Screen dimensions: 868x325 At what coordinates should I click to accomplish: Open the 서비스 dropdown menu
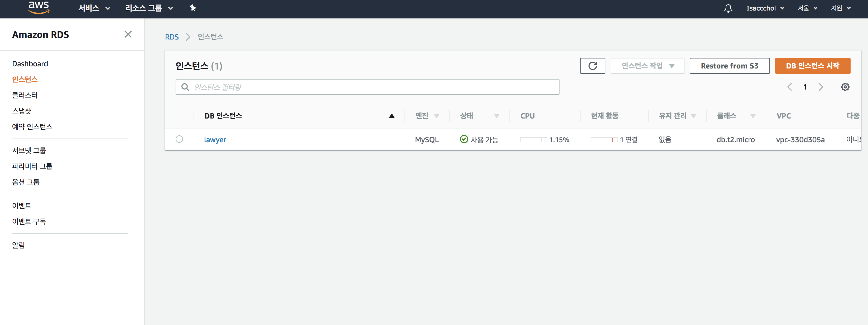click(x=94, y=8)
